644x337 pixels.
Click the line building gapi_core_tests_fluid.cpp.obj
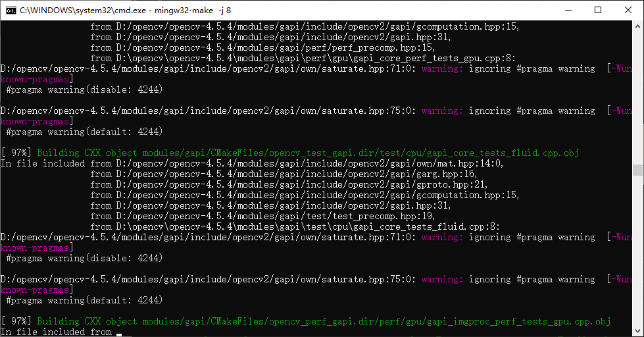[290, 153]
